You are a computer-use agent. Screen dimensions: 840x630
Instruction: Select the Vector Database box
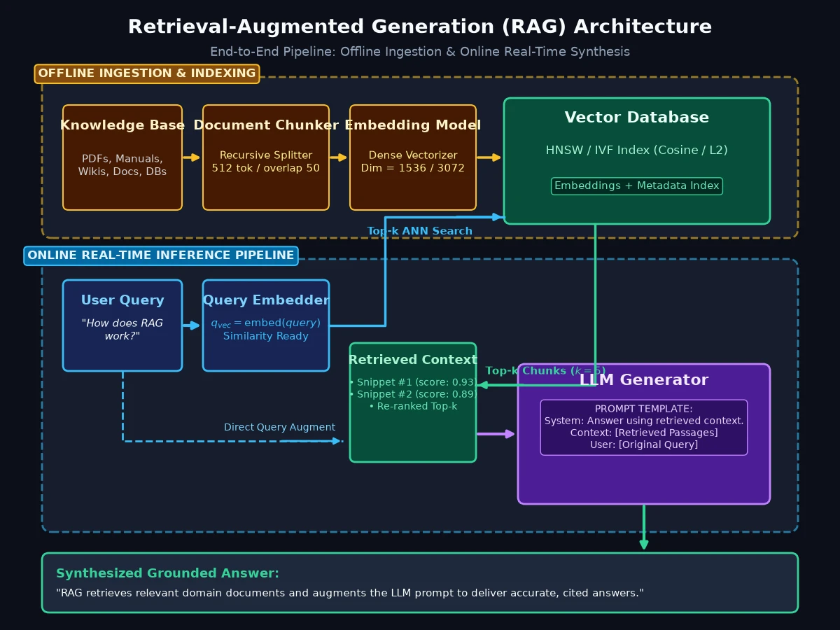coord(637,161)
